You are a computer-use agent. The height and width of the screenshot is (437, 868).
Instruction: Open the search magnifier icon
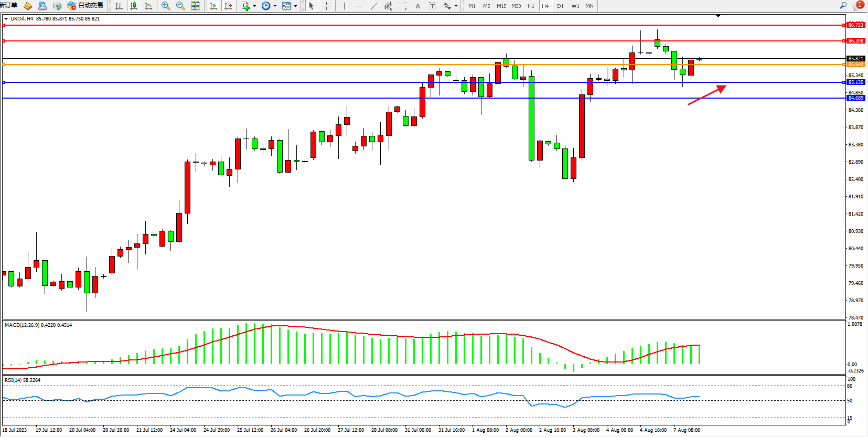tap(843, 5)
